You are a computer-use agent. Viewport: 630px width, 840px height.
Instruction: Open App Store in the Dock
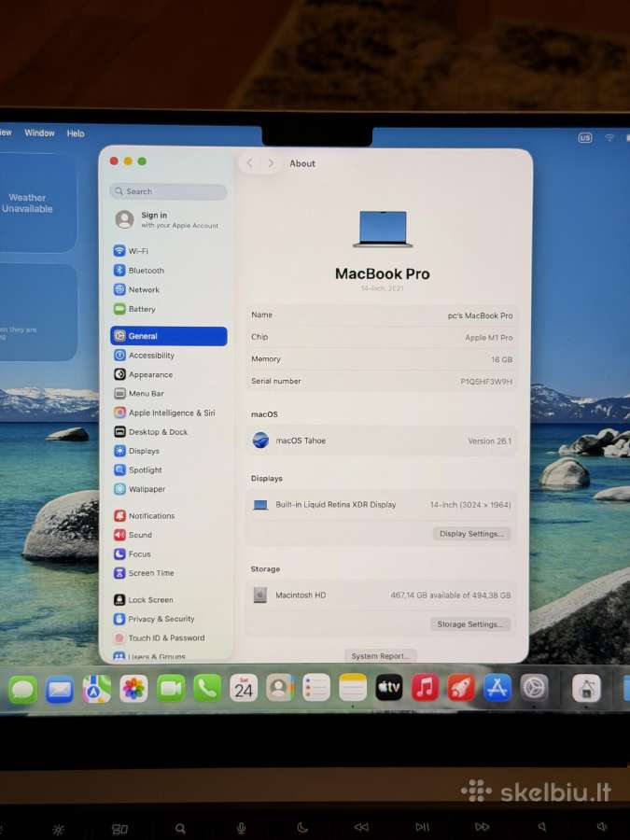(497, 688)
